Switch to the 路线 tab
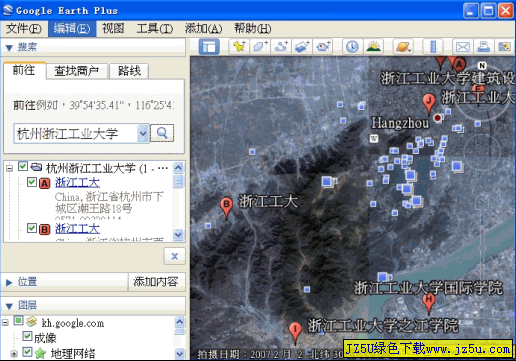Viewport: 516px width, 361px height. (x=129, y=71)
